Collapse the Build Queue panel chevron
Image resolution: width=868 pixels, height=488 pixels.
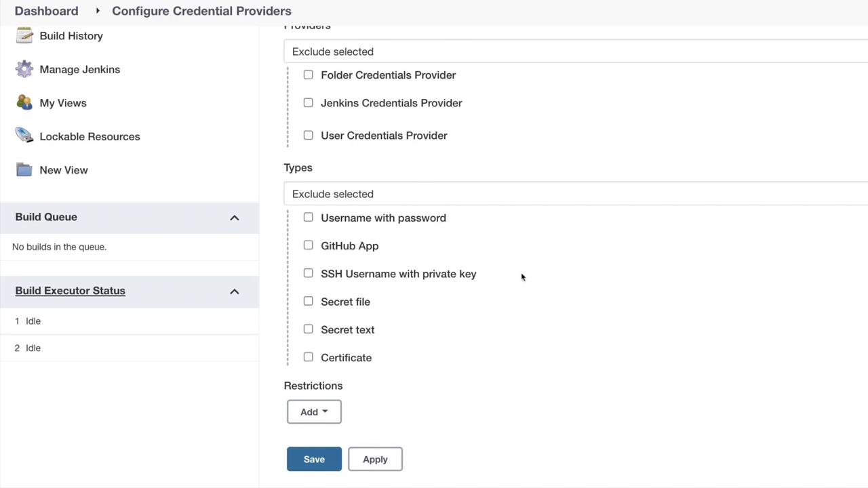coord(235,218)
